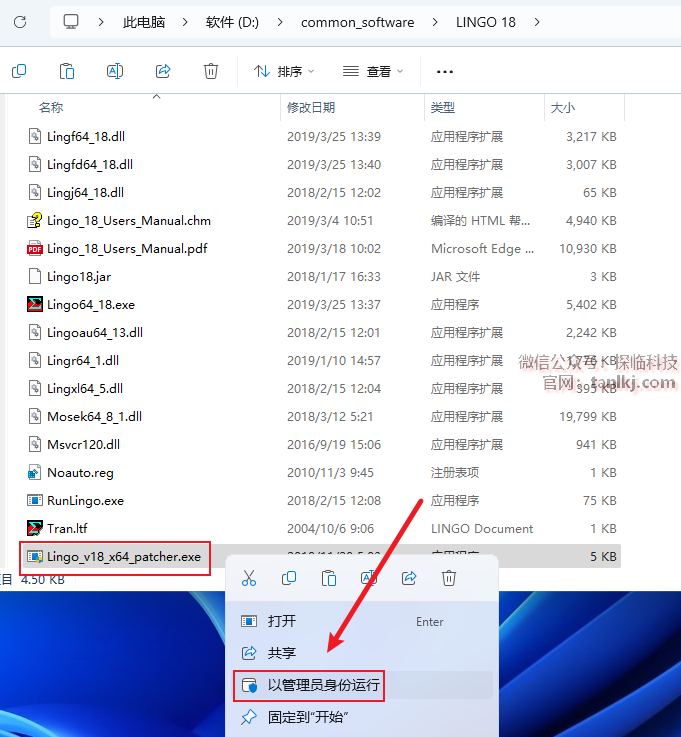The height and width of the screenshot is (737, 681).
Task: Click the paste icon in the toolbar
Action: pyautogui.click(x=67, y=71)
